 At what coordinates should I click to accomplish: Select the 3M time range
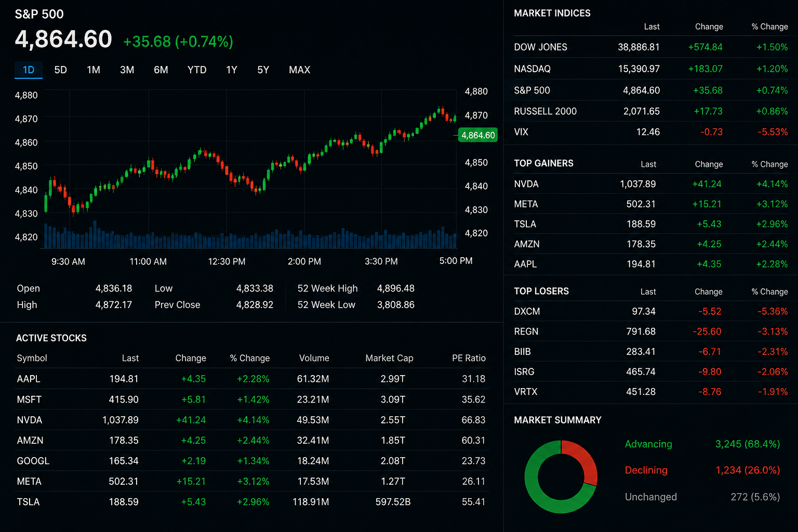click(127, 70)
